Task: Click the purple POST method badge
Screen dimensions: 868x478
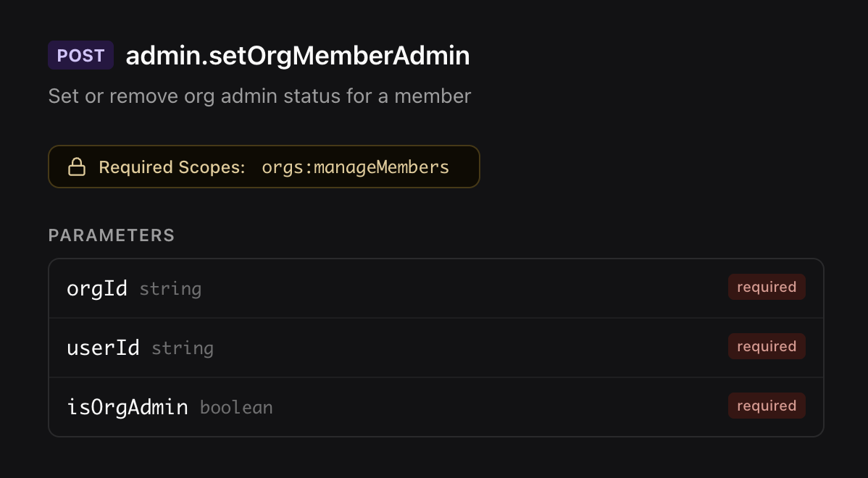Action: 80,56
